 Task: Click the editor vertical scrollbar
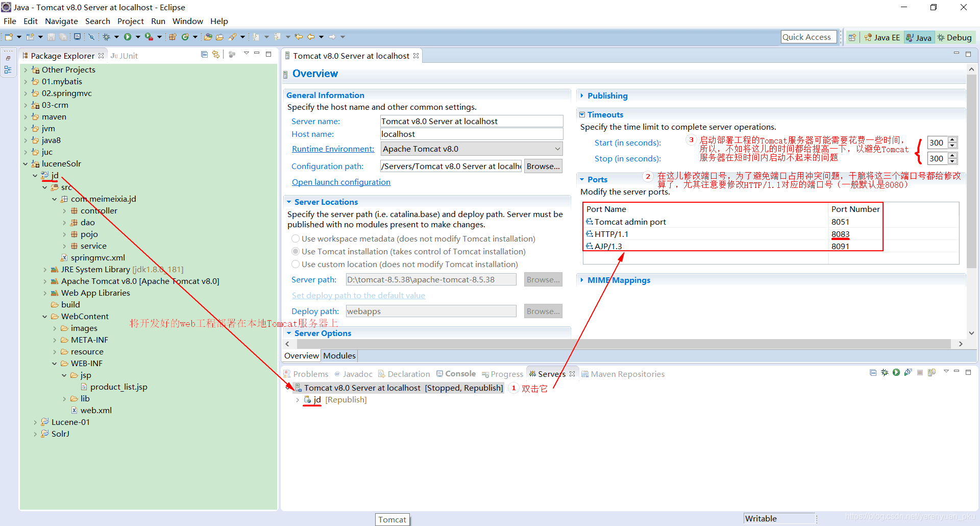tap(971, 172)
